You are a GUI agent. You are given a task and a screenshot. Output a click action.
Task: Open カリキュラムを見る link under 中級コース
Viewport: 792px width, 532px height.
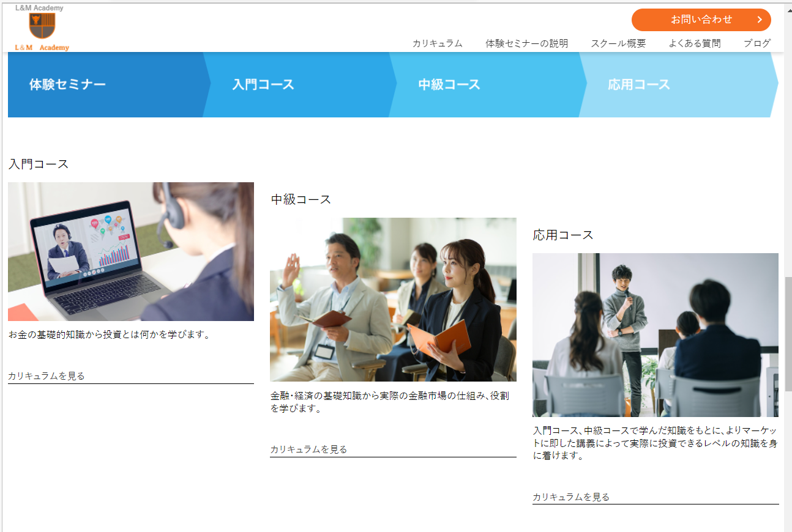[308, 449]
